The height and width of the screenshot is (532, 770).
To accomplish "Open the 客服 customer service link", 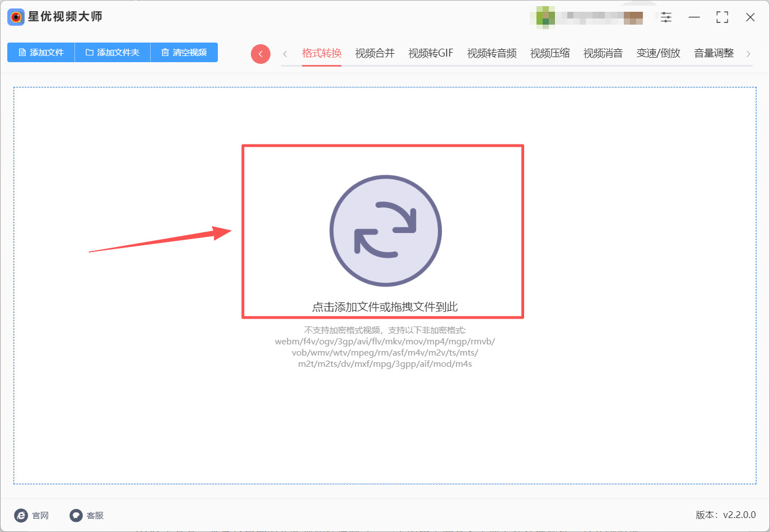I will 87,515.
